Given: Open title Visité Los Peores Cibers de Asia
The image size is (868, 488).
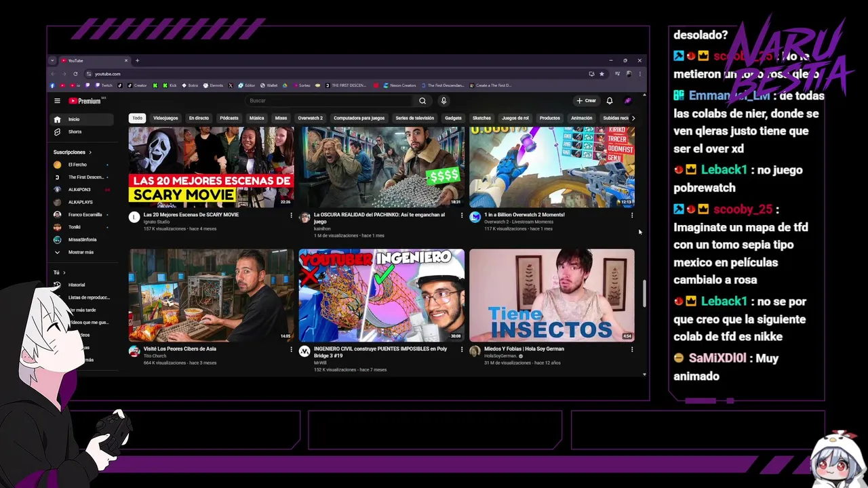Looking at the screenshot, I should coord(180,349).
